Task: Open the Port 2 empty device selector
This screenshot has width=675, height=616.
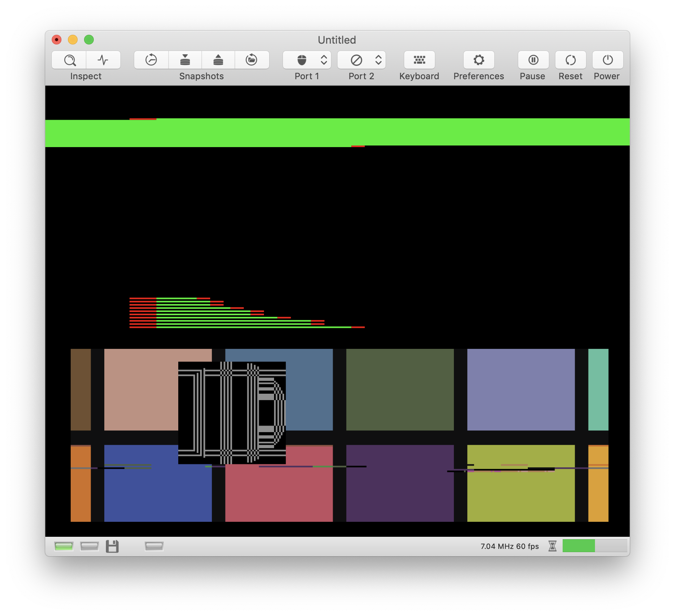Action: 361,60
